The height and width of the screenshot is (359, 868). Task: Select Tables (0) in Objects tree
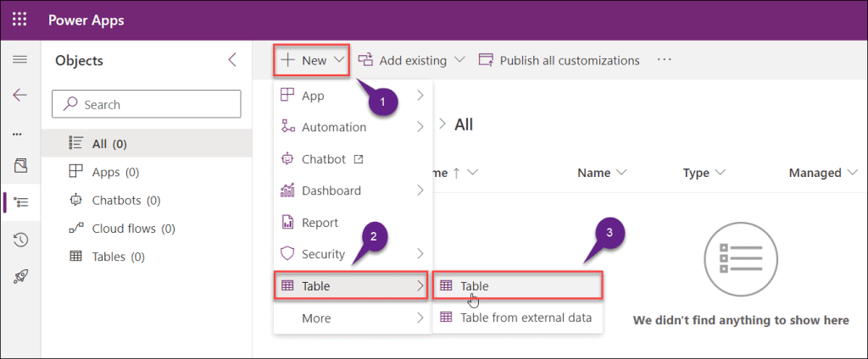[x=147, y=257]
